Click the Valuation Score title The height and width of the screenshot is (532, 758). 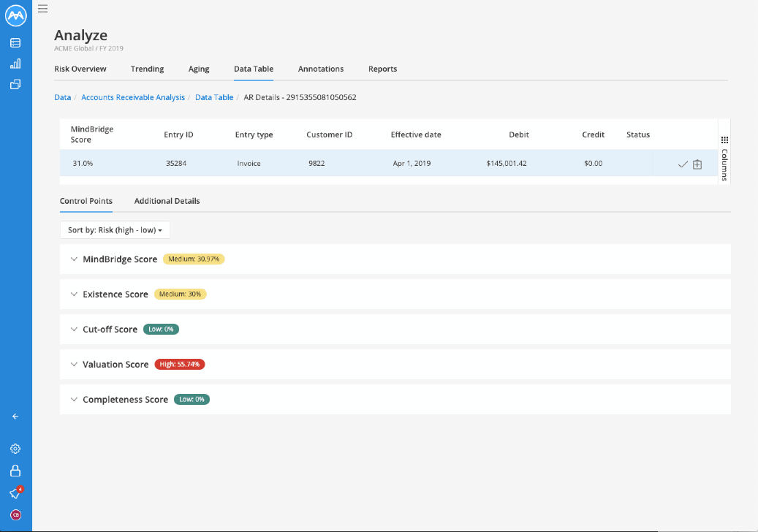click(x=115, y=365)
